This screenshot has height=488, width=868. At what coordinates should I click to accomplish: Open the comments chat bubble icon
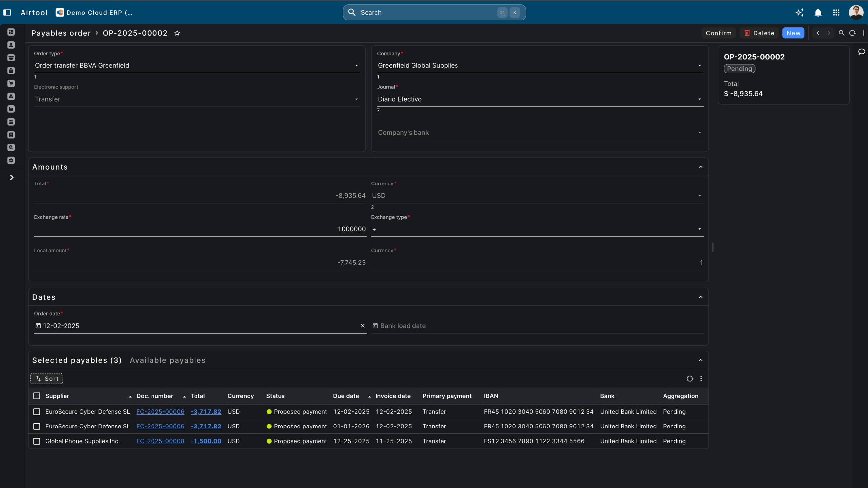click(x=862, y=52)
